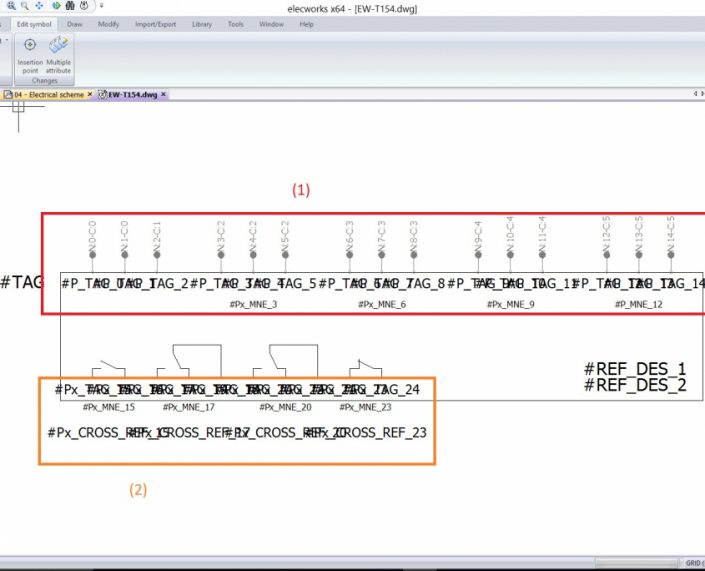
Task: Open the Library ribbon tab
Action: pyautogui.click(x=202, y=24)
